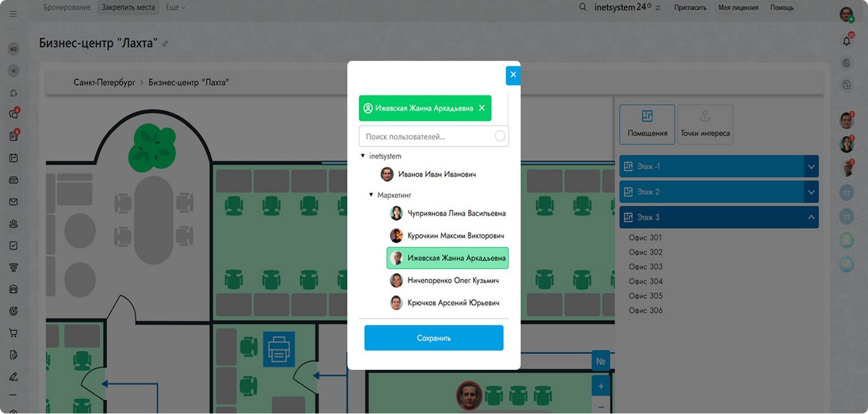Screen dimensions: 868x414
Task: Open the tasks checkmark icon in sidebar
Action: tap(13, 245)
